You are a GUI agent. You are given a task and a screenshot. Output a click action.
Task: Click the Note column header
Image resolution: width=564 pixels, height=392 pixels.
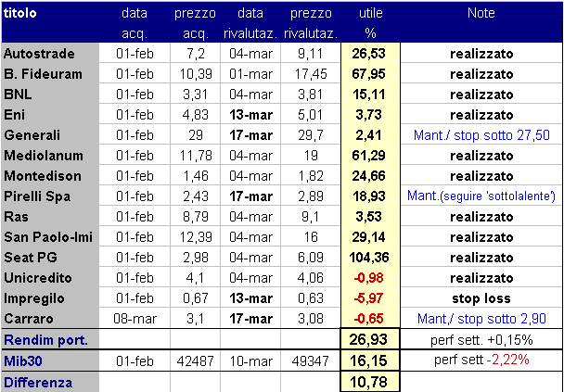[x=481, y=13]
